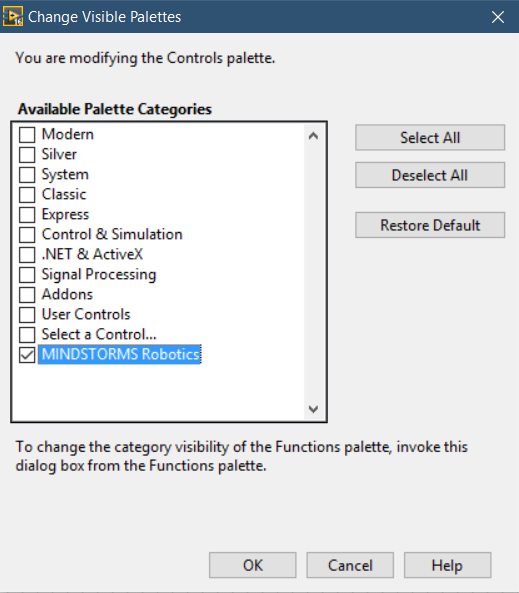Check the User Controls box
This screenshot has width=519, height=593.
(27, 315)
